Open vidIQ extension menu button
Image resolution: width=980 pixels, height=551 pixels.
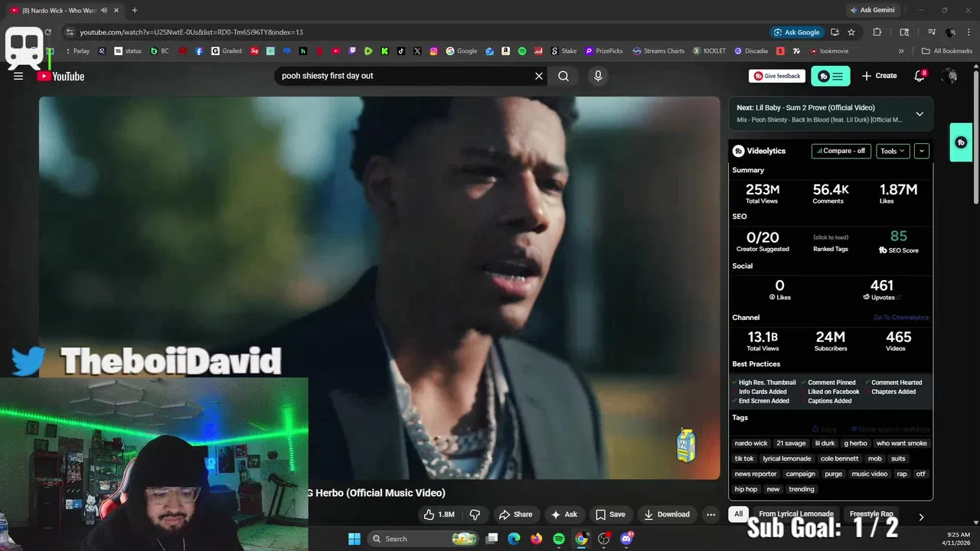click(x=831, y=76)
